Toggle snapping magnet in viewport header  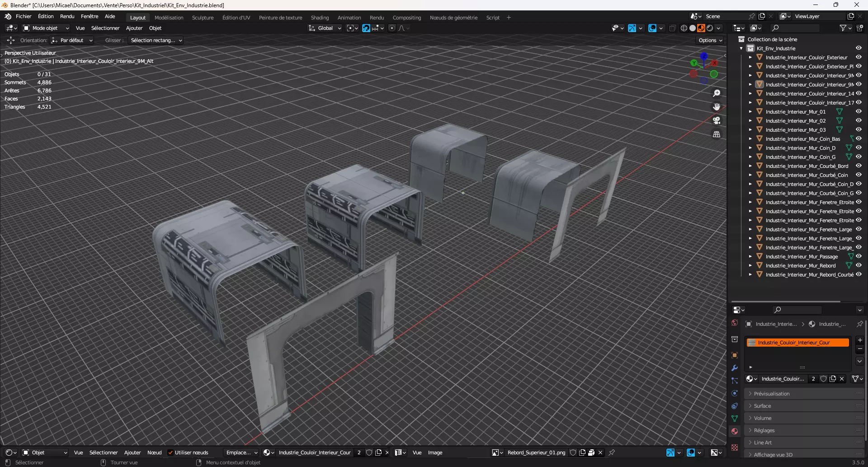pyautogui.click(x=366, y=28)
